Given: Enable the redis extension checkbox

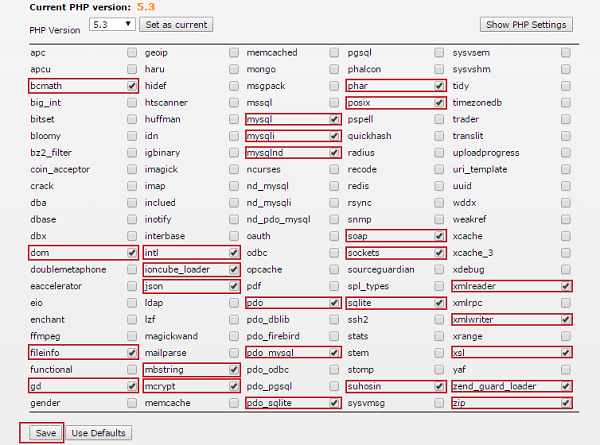Looking at the screenshot, I should coord(439,186).
